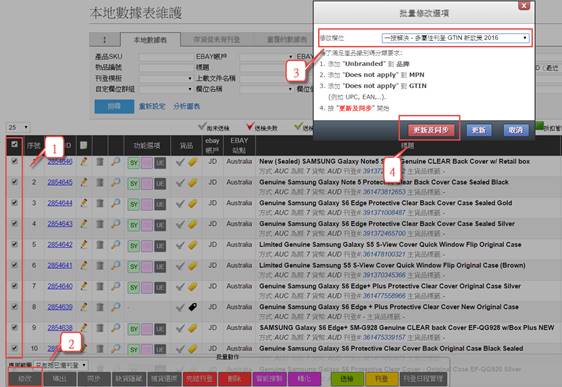Click the yellow 刊登 button in the bottom bar
This screenshot has width=562, height=387.
tap(381, 378)
